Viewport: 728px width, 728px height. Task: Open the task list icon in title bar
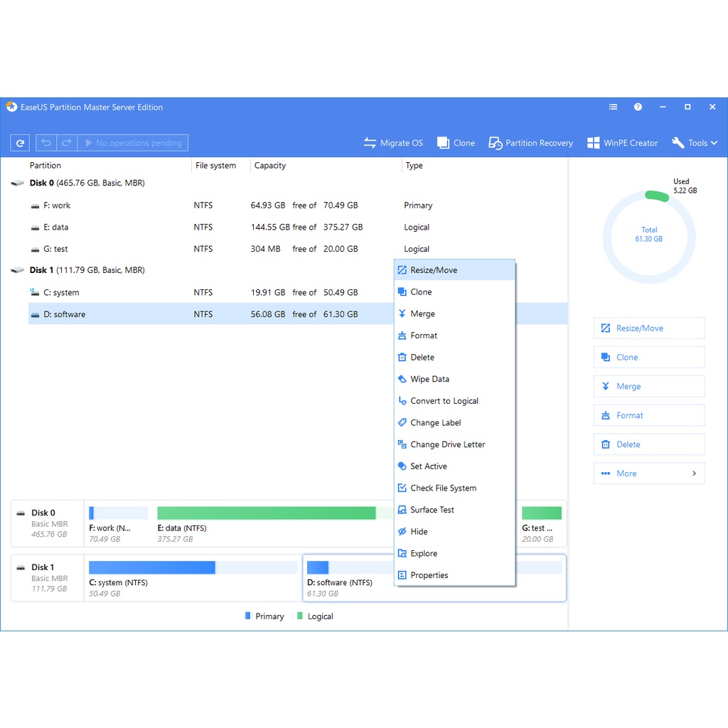pyautogui.click(x=613, y=107)
